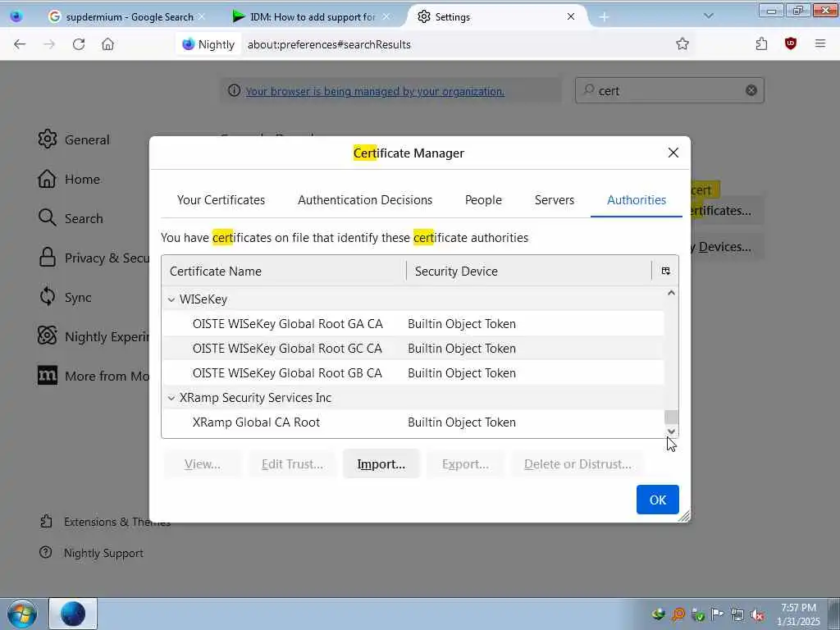Clear the 'cert' search with the X icon
Viewport: 840px width, 630px height.
click(751, 90)
